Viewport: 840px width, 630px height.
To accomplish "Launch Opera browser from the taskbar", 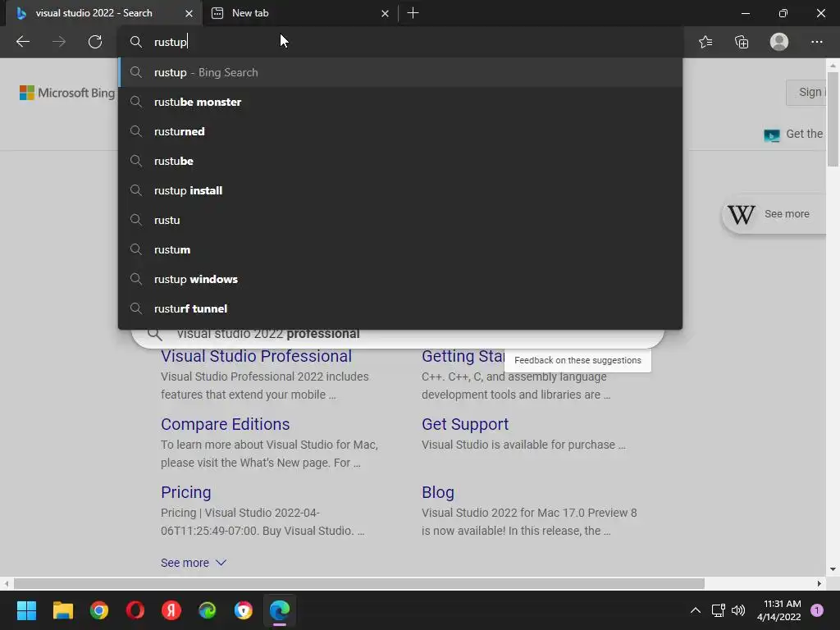I will click(x=135, y=610).
